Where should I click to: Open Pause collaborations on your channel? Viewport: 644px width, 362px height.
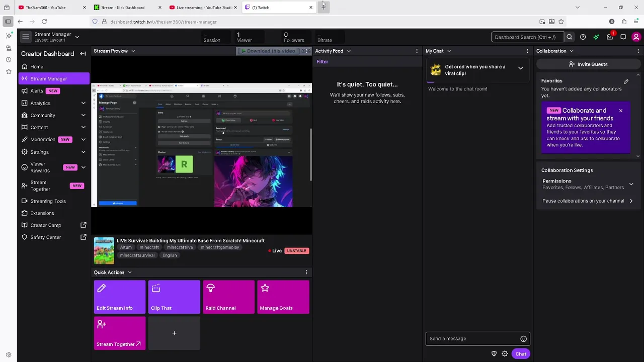click(x=588, y=201)
